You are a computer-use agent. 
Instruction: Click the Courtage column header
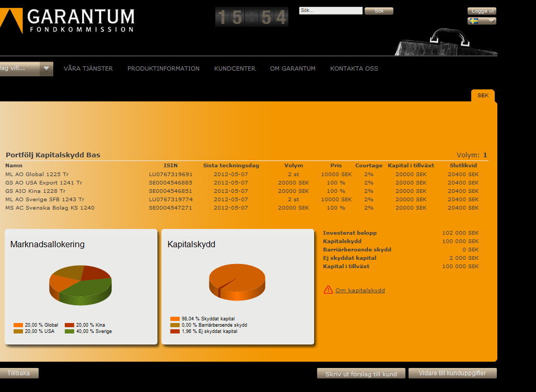point(369,166)
